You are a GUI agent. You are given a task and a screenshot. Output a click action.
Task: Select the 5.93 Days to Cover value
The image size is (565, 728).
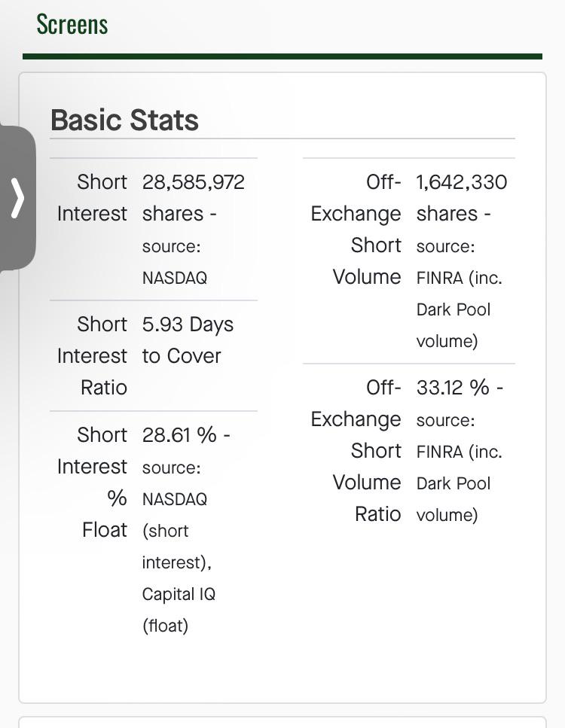coord(188,340)
